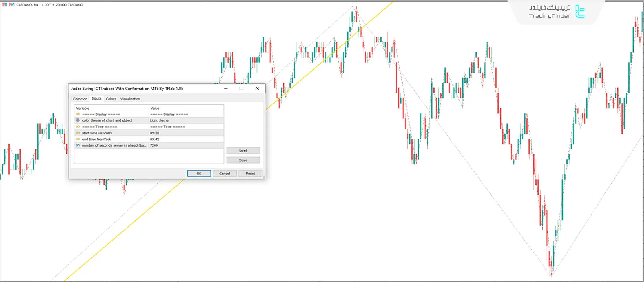Open the Common tab
This screenshot has width=644, height=282.
tap(80, 99)
